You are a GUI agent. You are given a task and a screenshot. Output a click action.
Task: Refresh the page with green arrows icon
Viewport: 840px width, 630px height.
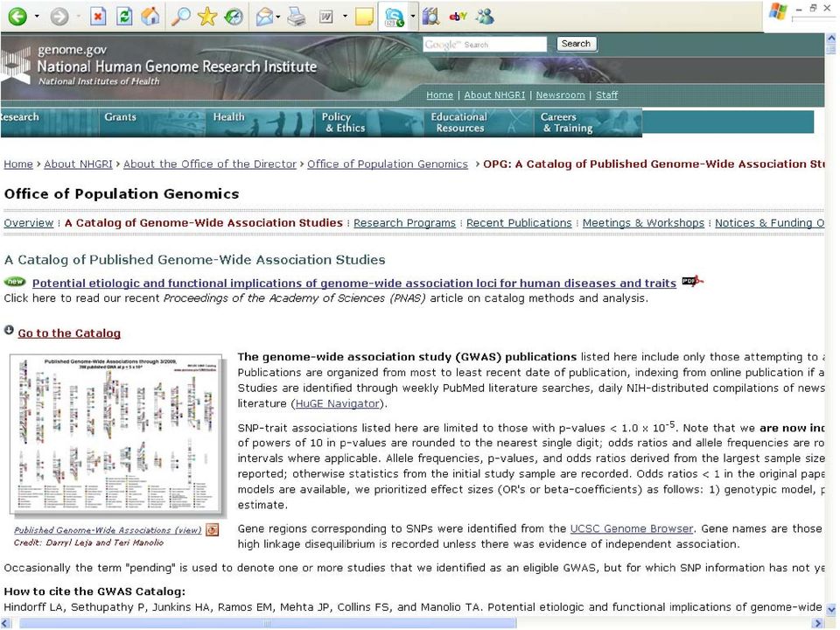tap(124, 17)
